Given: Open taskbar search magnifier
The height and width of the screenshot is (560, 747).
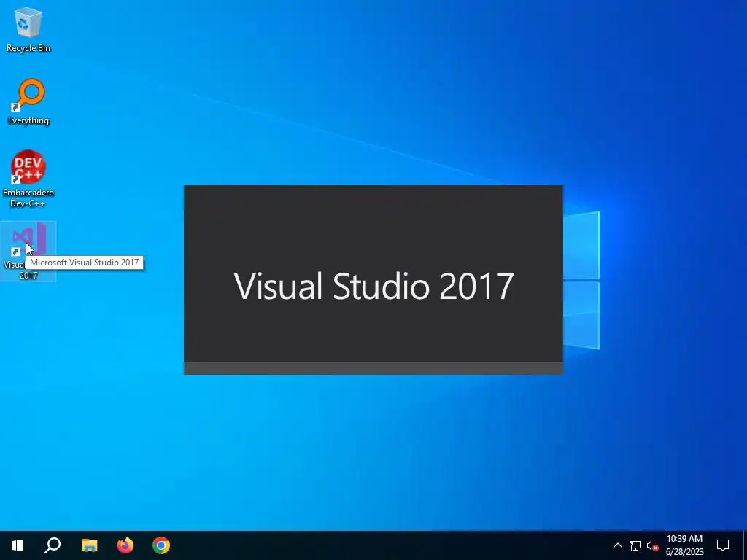Looking at the screenshot, I should click(x=53, y=545).
